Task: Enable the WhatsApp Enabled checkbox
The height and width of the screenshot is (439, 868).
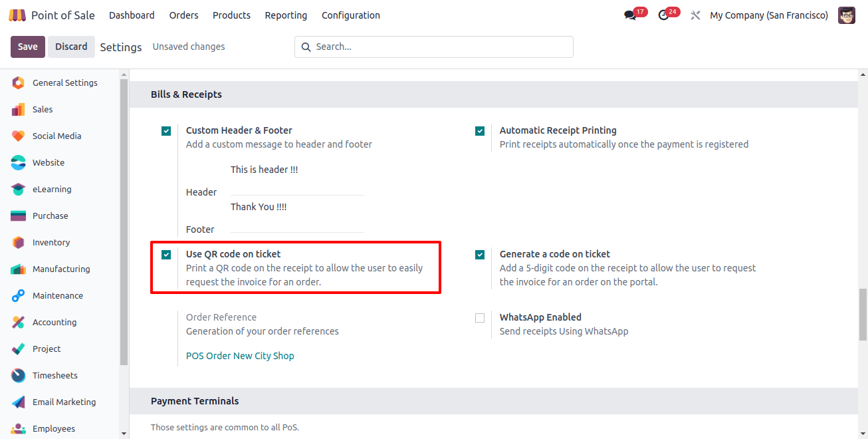Action: (480, 318)
